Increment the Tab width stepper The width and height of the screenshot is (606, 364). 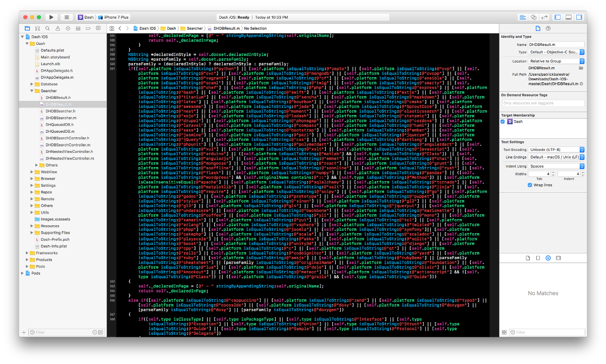pyautogui.click(x=553, y=173)
